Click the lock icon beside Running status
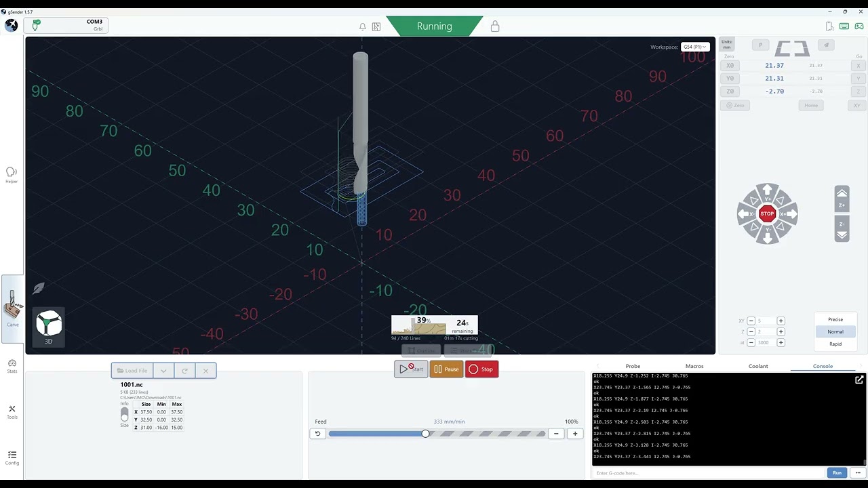 click(495, 26)
